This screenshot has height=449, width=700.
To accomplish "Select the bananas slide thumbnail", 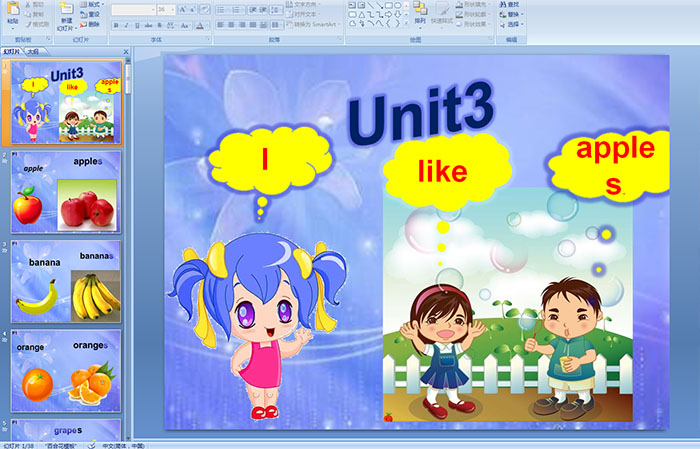I will (66, 281).
